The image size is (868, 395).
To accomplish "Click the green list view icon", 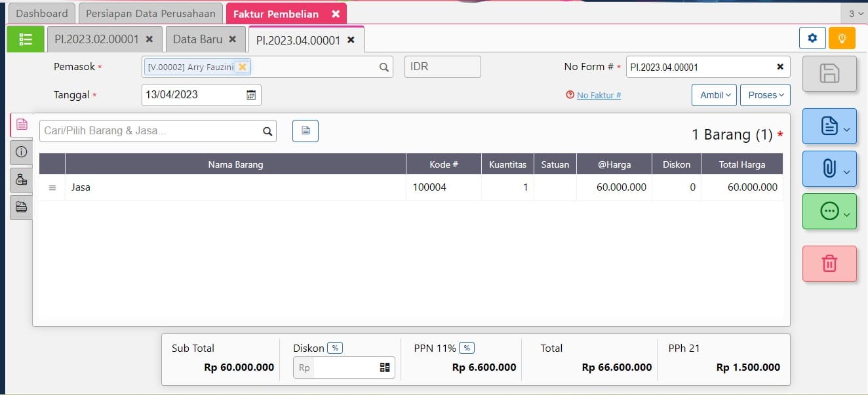I will click(x=26, y=39).
